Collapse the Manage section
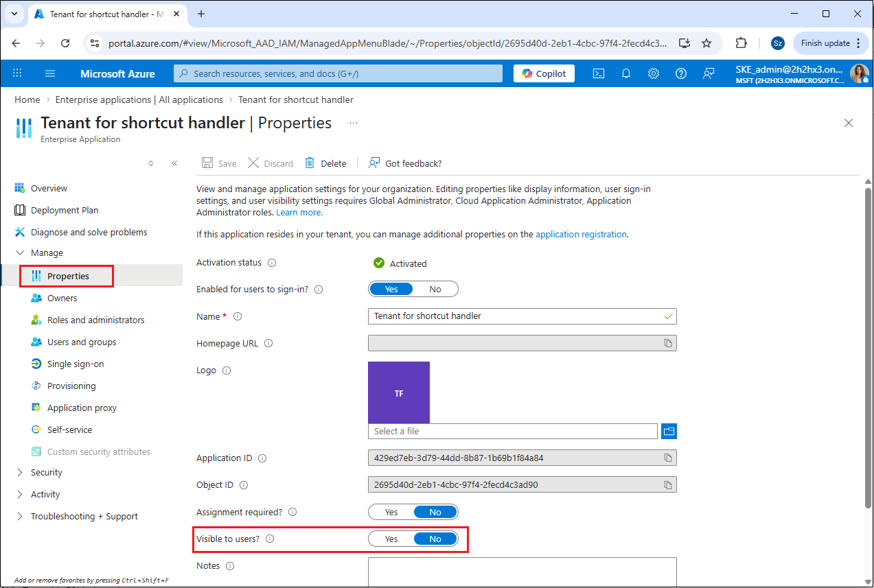Screen dimensions: 874x588 pyautogui.click(x=20, y=252)
